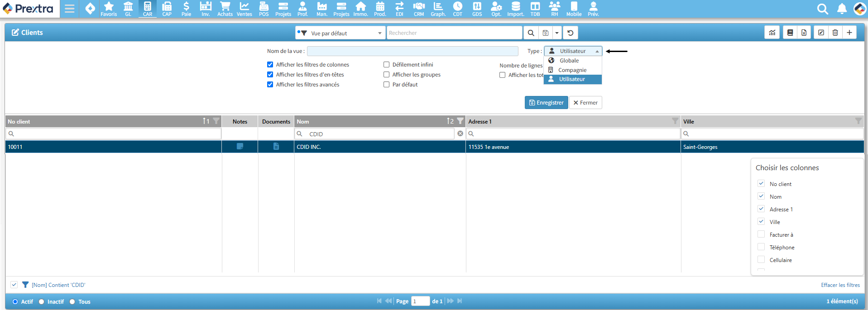Click the notifications bell icon
868x310 pixels.
pyautogui.click(x=842, y=9)
